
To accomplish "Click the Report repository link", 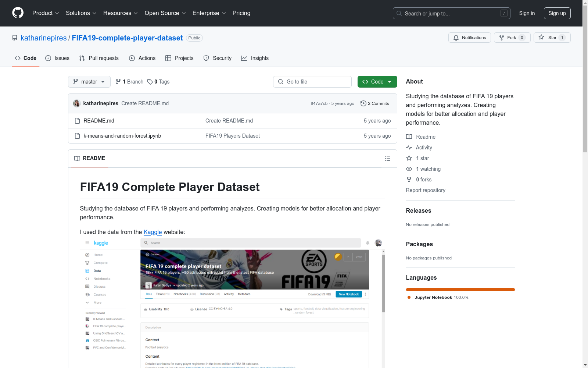I will pyautogui.click(x=426, y=190).
